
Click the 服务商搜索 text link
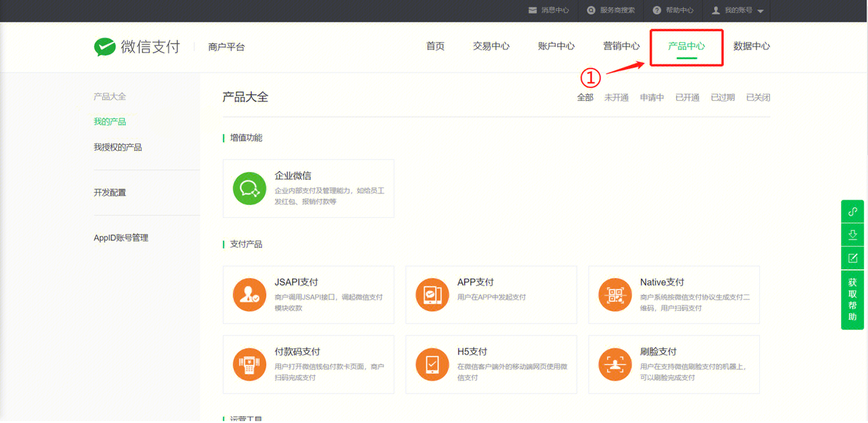618,10
